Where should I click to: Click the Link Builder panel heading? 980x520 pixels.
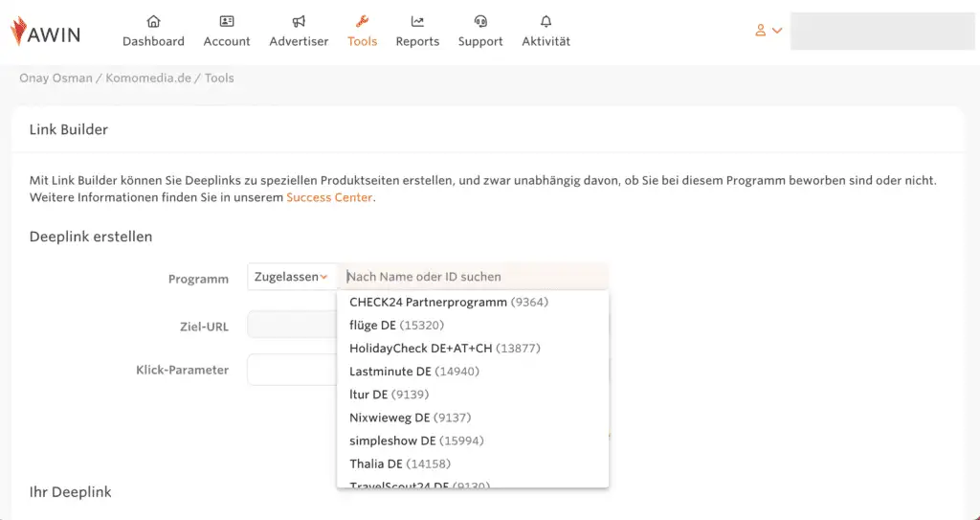pos(69,129)
